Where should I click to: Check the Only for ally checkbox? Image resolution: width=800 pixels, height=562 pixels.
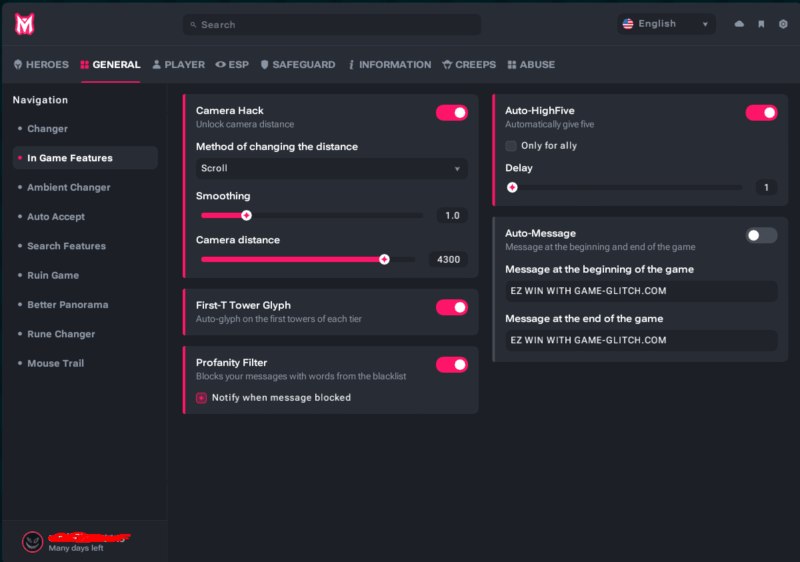tap(511, 146)
